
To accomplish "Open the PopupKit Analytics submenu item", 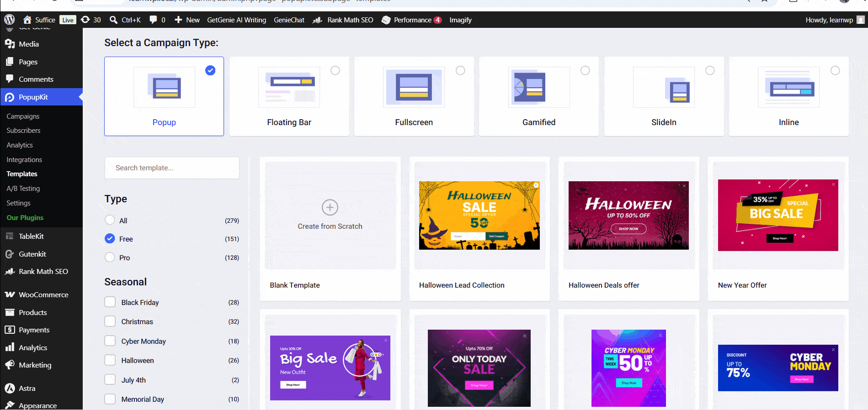I will coord(20,145).
